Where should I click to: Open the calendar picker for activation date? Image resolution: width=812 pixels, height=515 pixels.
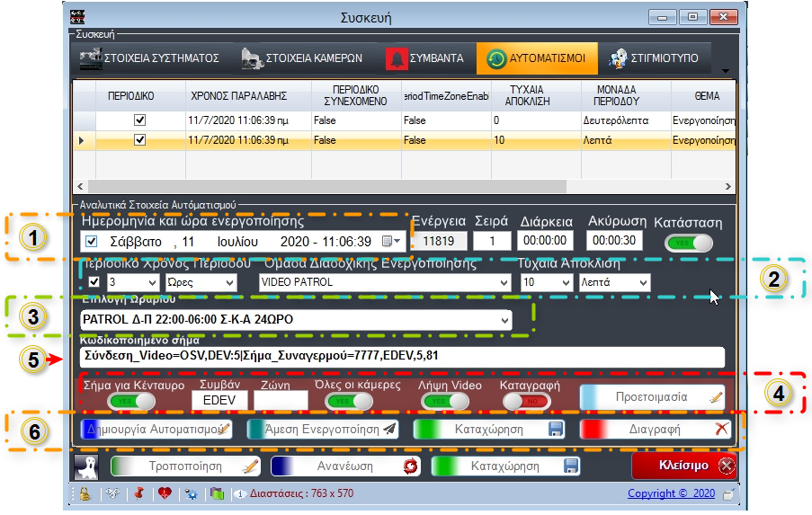click(x=391, y=242)
